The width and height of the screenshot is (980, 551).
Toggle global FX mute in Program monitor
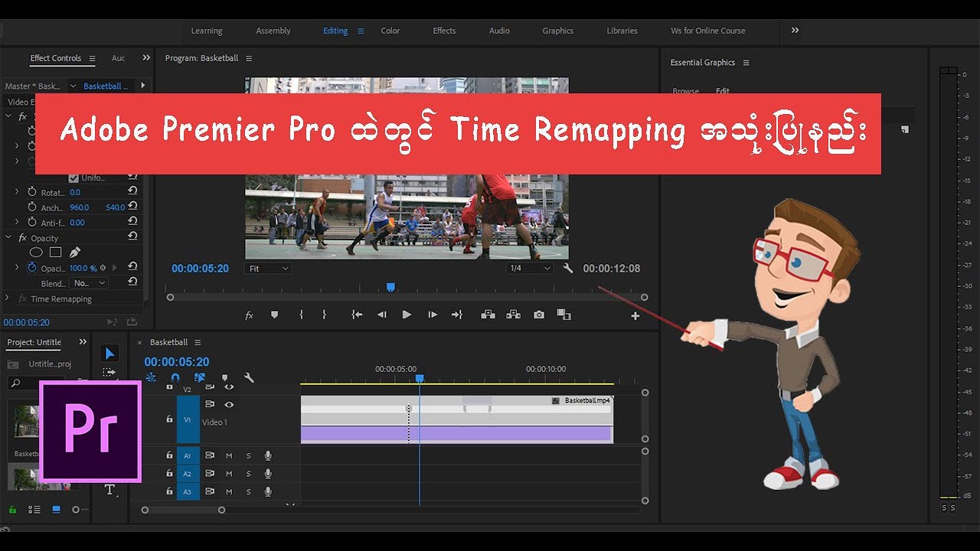pyautogui.click(x=249, y=315)
